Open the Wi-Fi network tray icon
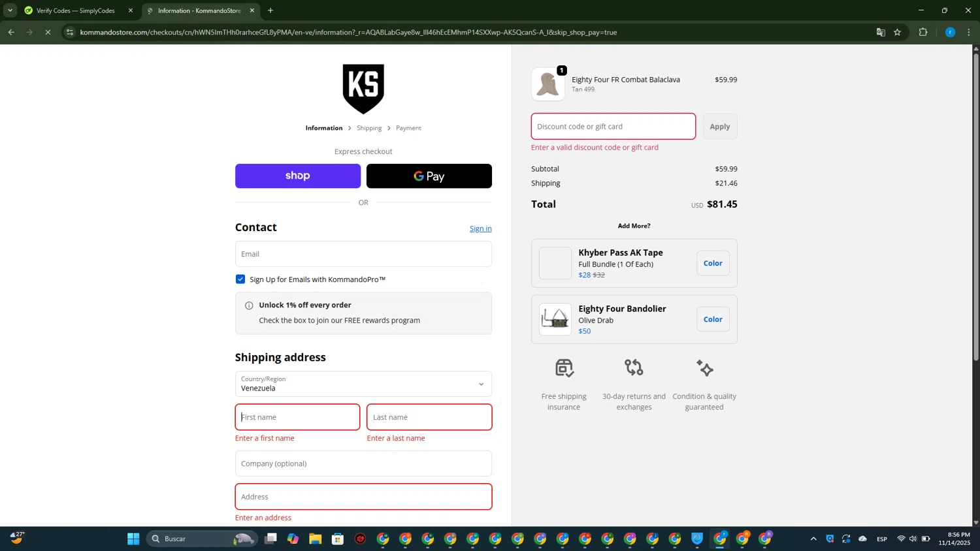This screenshot has width=980, height=551. click(x=901, y=539)
